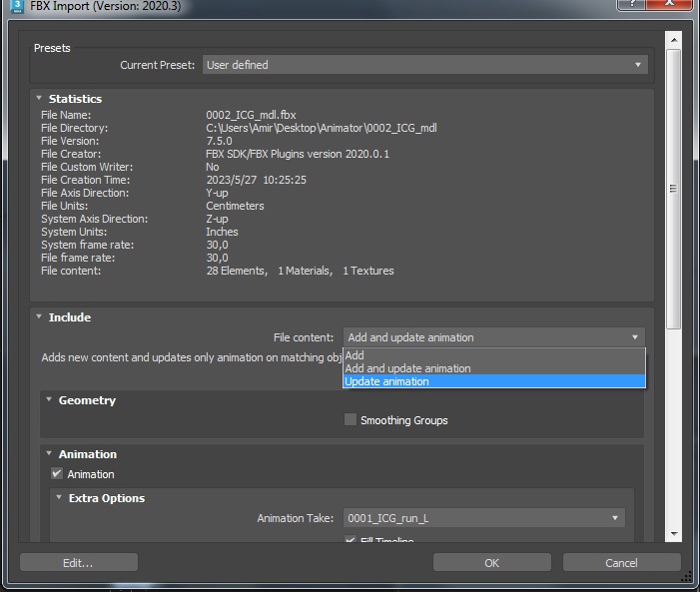Image resolution: width=700 pixels, height=592 pixels.
Task: Click the help question mark button
Action: click(x=631, y=4)
